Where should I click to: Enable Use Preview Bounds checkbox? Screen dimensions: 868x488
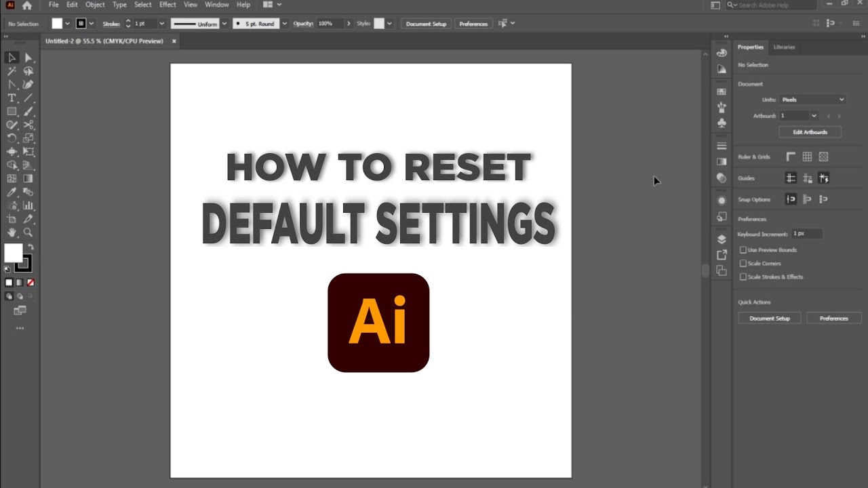pyautogui.click(x=743, y=250)
